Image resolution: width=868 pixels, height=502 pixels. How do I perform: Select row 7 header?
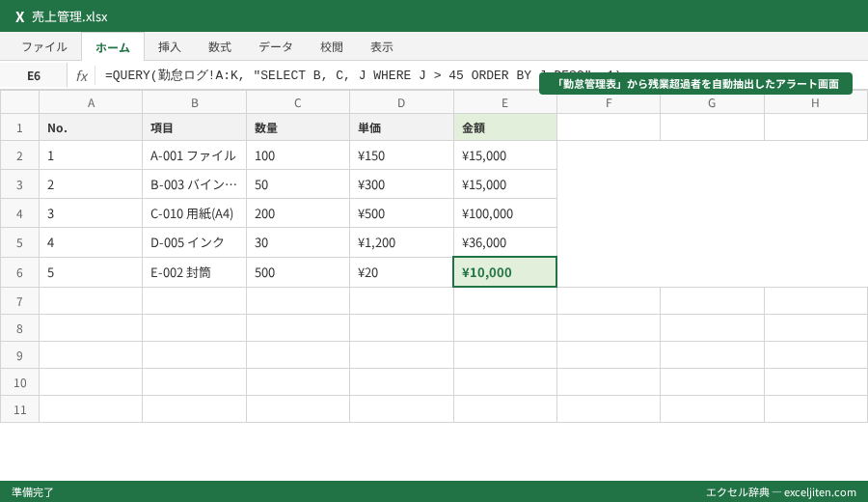[19, 301]
